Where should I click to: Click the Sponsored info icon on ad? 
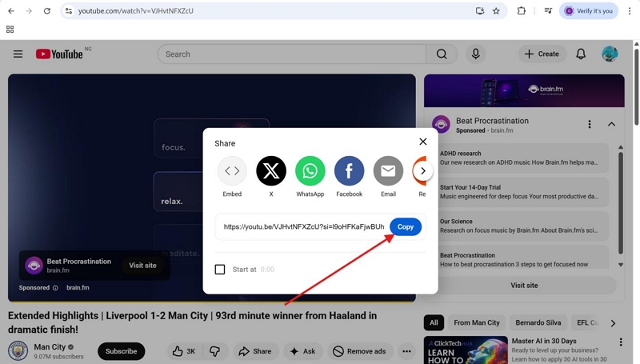(55, 288)
